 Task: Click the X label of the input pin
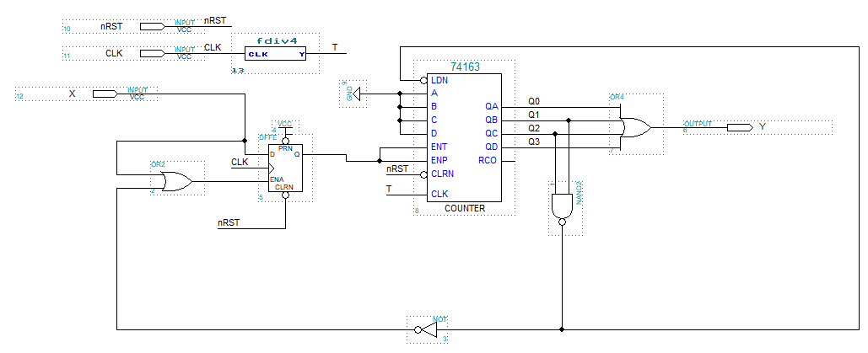pos(72,94)
